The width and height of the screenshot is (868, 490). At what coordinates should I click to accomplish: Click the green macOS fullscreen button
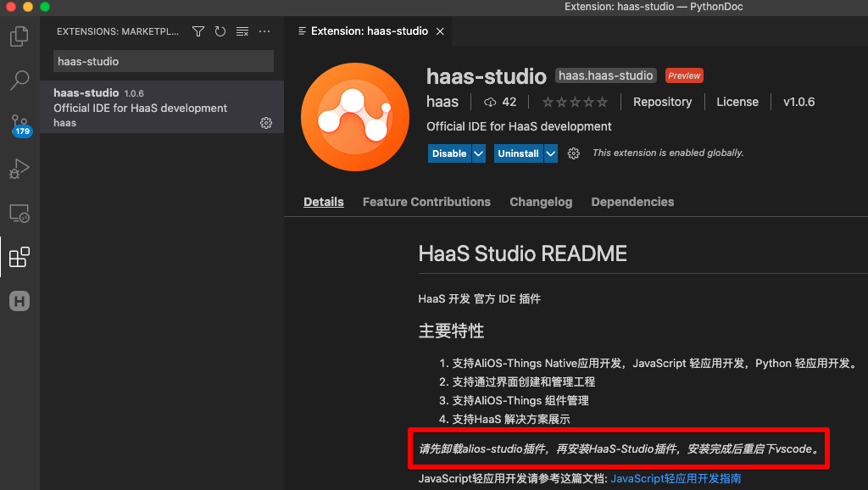click(46, 7)
